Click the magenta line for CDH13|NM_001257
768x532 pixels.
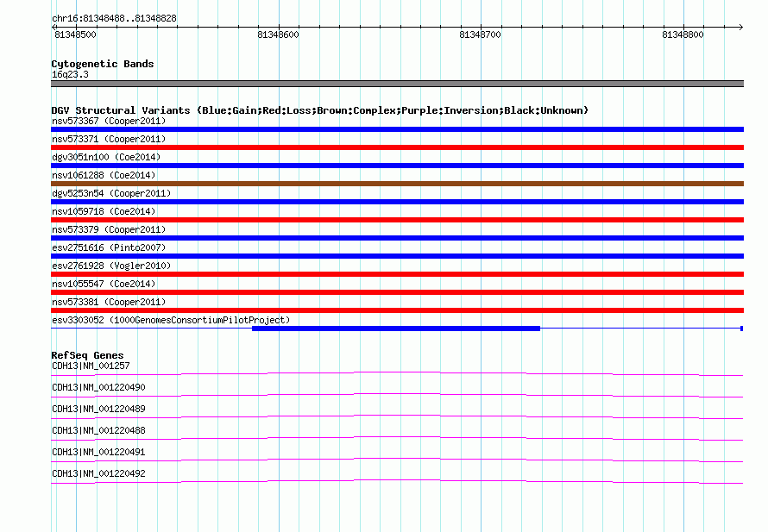coord(397,374)
